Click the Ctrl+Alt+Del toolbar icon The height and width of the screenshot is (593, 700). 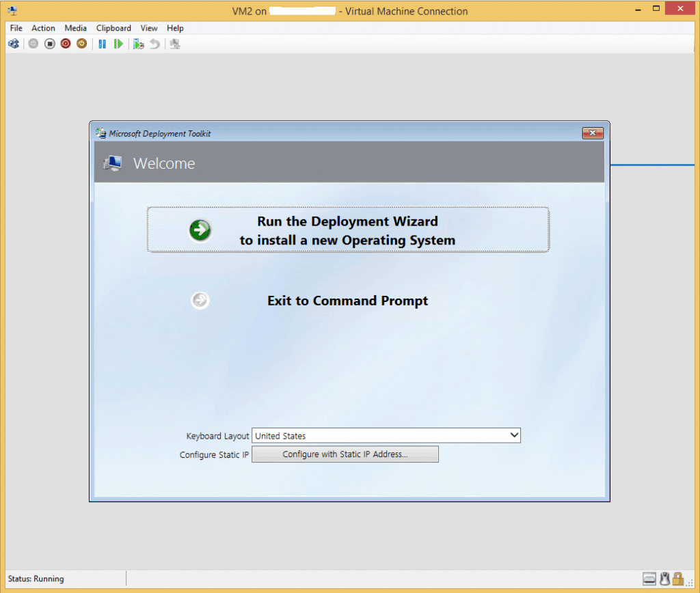click(x=14, y=44)
